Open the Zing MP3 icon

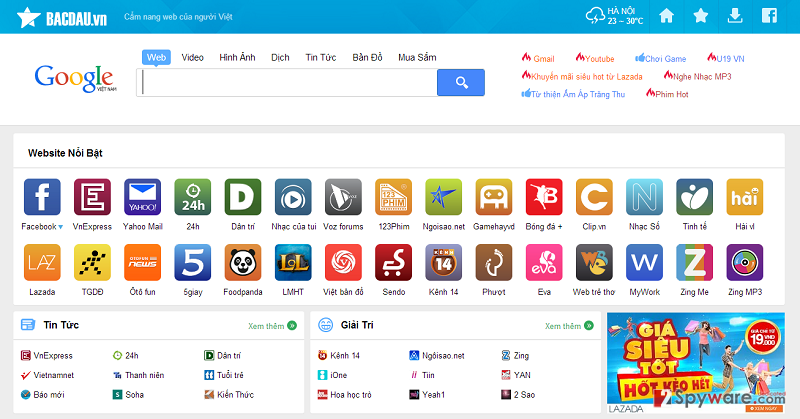point(745,262)
